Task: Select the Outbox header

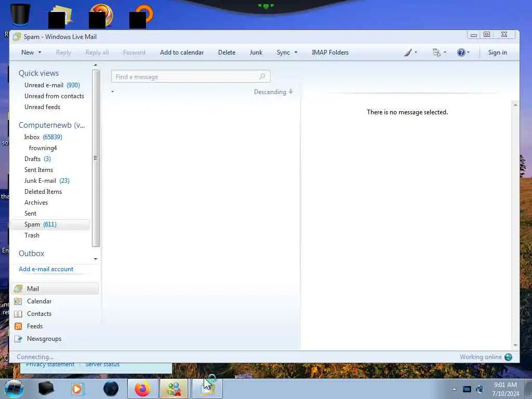Action: pyautogui.click(x=31, y=254)
